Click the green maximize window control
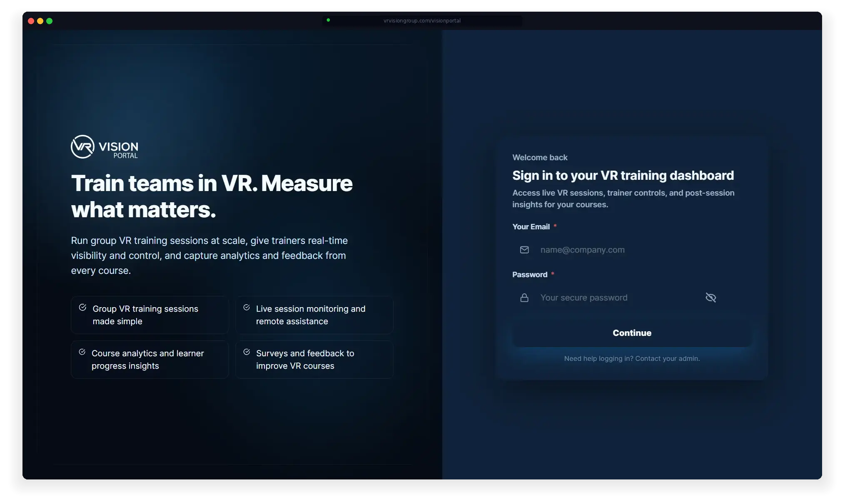 click(50, 21)
